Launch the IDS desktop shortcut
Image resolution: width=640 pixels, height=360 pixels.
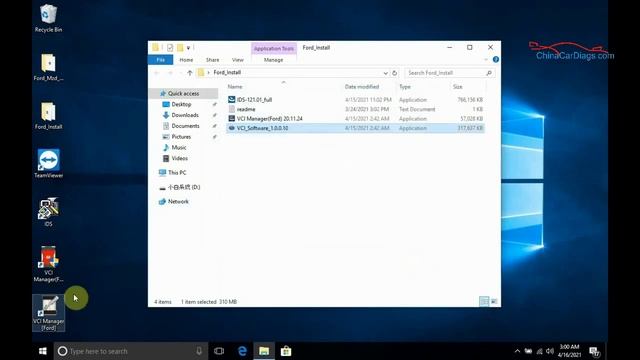[x=48, y=212]
